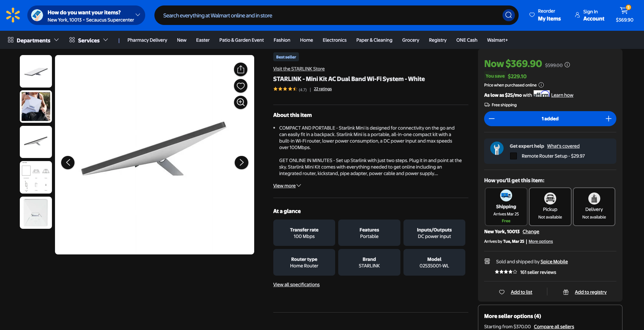
Task: Open the Walmart+ nav item
Action: click(497, 40)
